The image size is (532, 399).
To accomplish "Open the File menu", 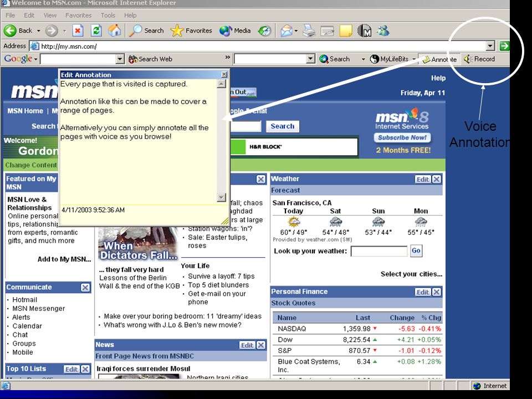I will [x=10, y=16].
